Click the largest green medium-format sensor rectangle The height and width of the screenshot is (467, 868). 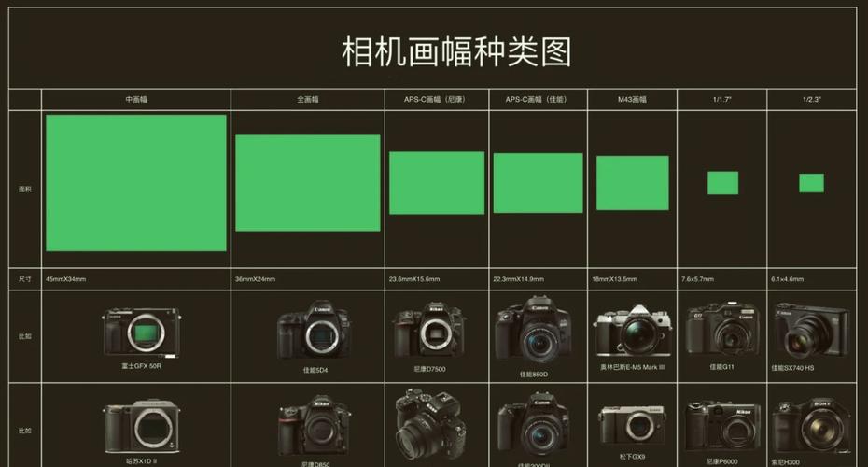pos(136,183)
